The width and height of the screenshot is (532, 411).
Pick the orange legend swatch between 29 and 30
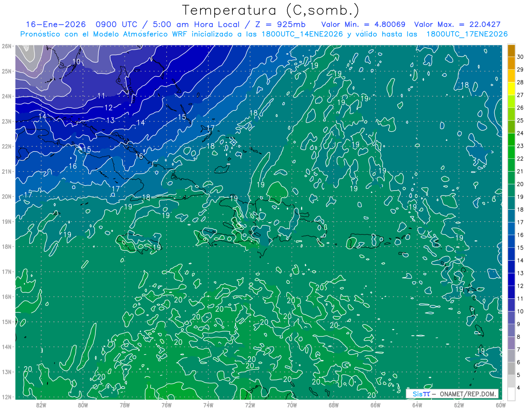pyautogui.click(x=511, y=63)
